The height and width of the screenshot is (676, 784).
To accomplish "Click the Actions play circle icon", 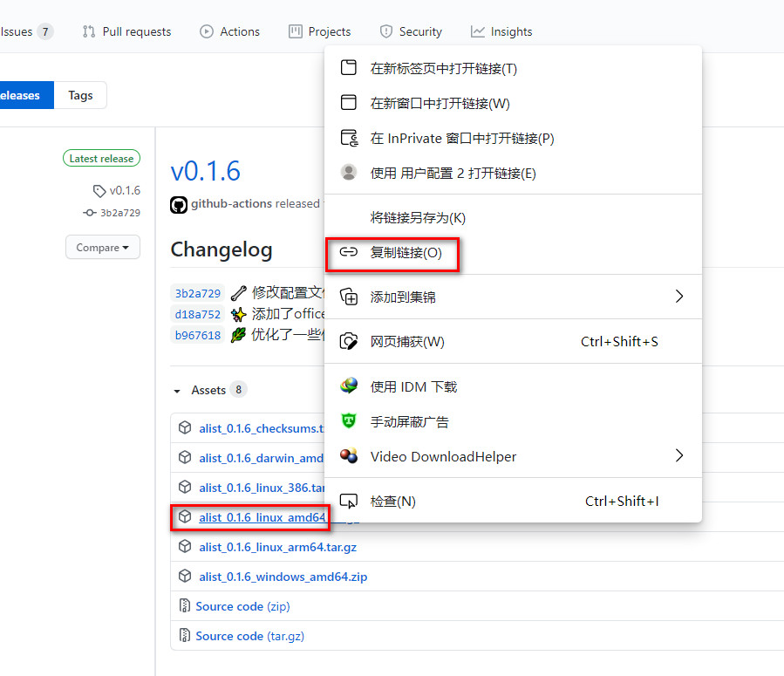I will [207, 31].
